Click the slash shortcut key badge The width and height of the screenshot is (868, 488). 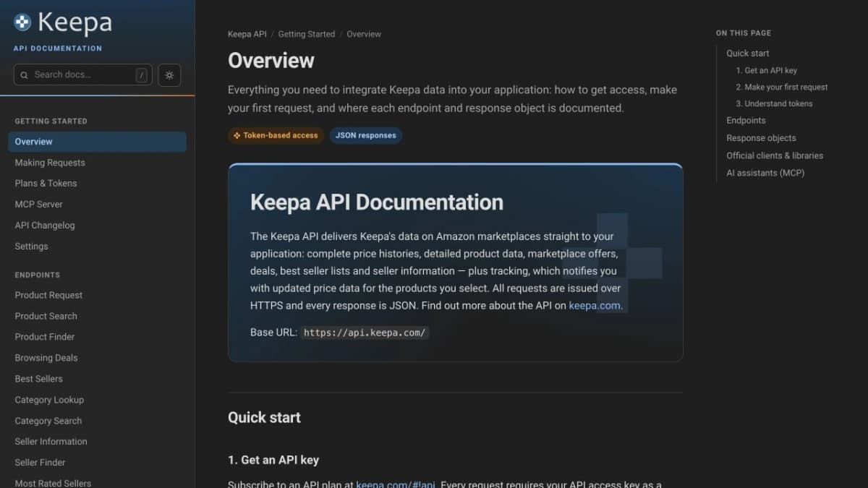point(142,75)
